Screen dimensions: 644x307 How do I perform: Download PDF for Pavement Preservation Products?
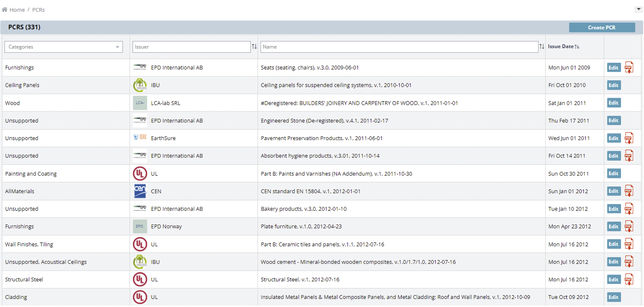(629, 138)
